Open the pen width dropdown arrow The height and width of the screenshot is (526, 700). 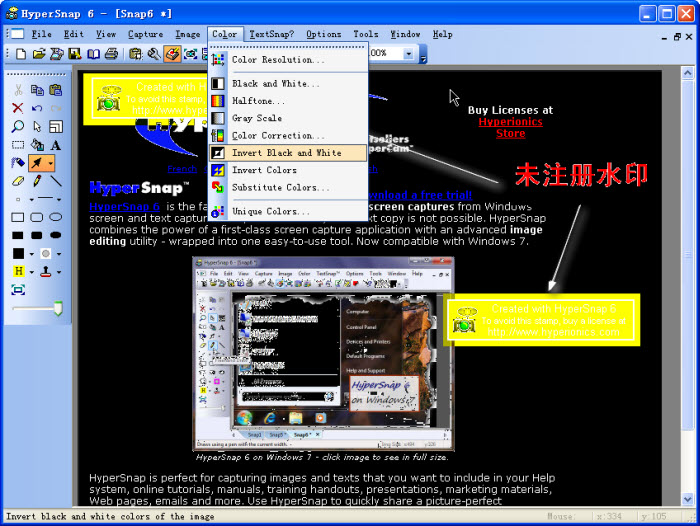click(x=32, y=199)
